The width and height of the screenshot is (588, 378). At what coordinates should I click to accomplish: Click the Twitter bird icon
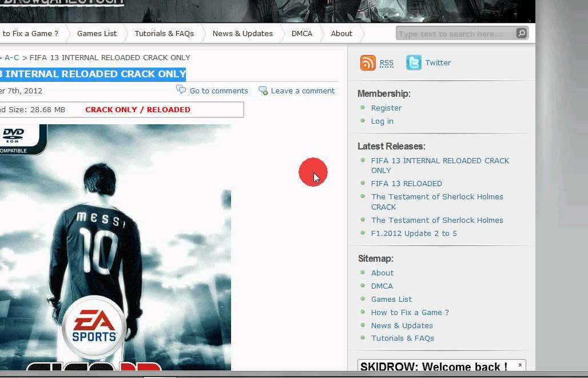pyautogui.click(x=414, y=62)
